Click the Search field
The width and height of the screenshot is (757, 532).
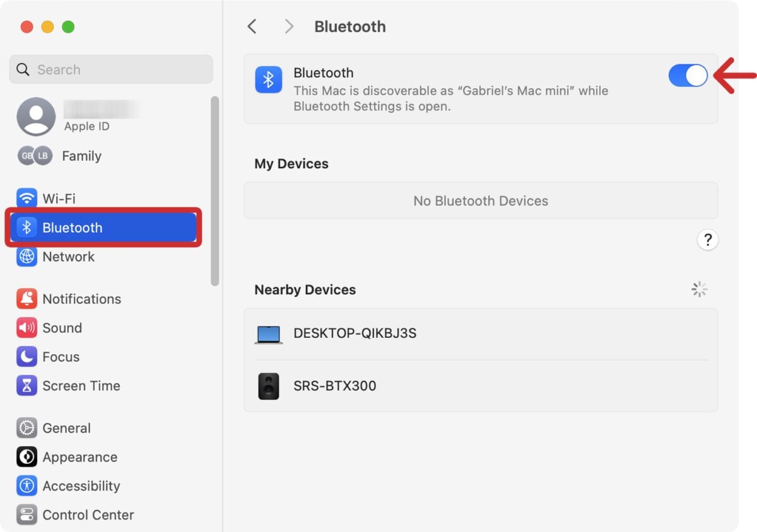(111, 69)
